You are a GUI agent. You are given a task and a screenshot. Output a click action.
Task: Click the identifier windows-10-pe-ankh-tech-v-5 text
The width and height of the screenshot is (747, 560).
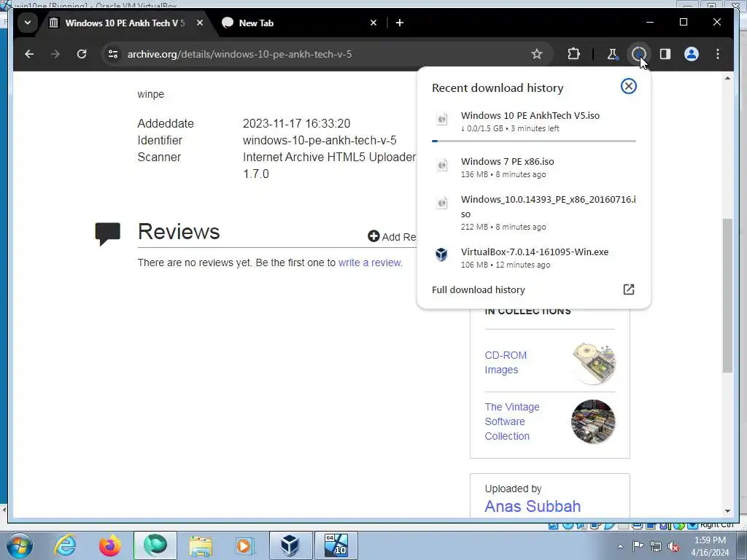coord(320,141)
